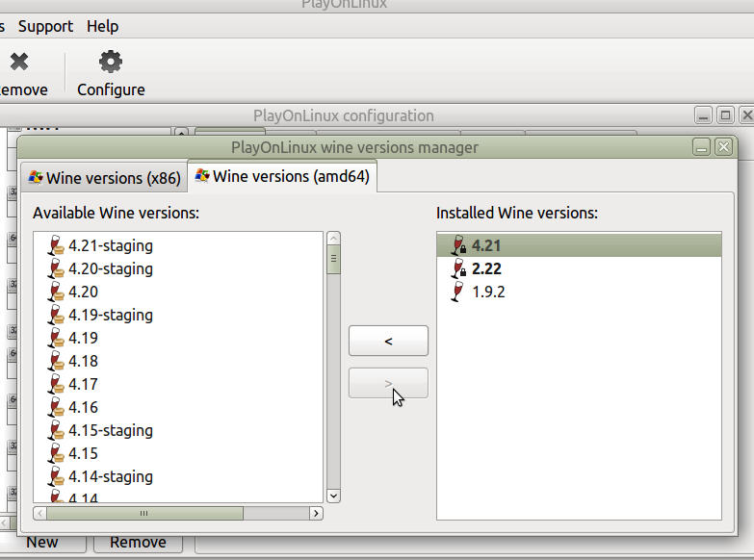Image resolution: width=754 pixels, height=560 pixels.
Task: Click New button in configuration window
Action: tap(42, 543)
